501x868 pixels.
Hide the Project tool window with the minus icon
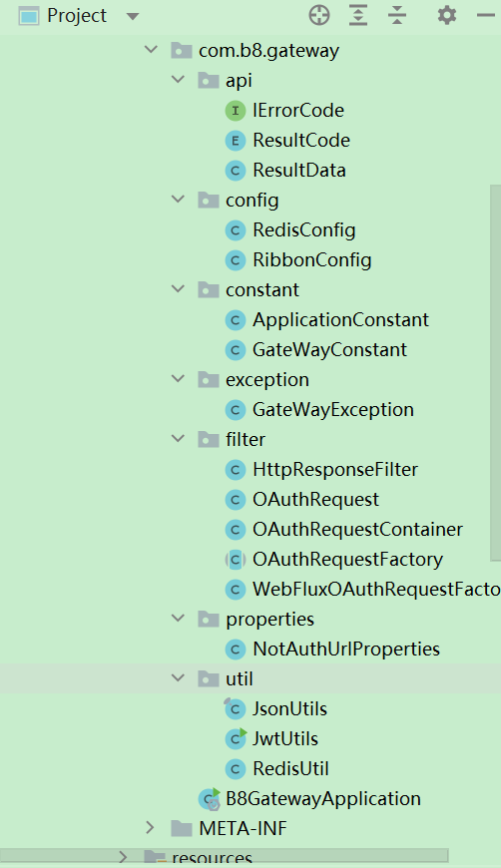point(486,16)
